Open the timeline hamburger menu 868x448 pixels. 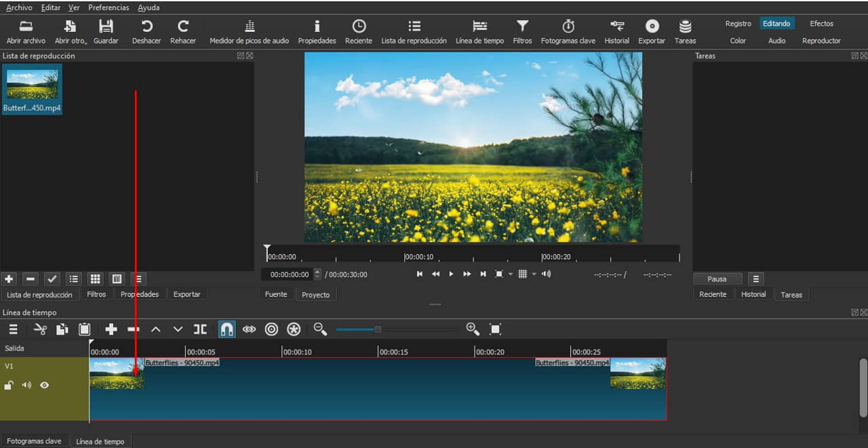(13, 329)
